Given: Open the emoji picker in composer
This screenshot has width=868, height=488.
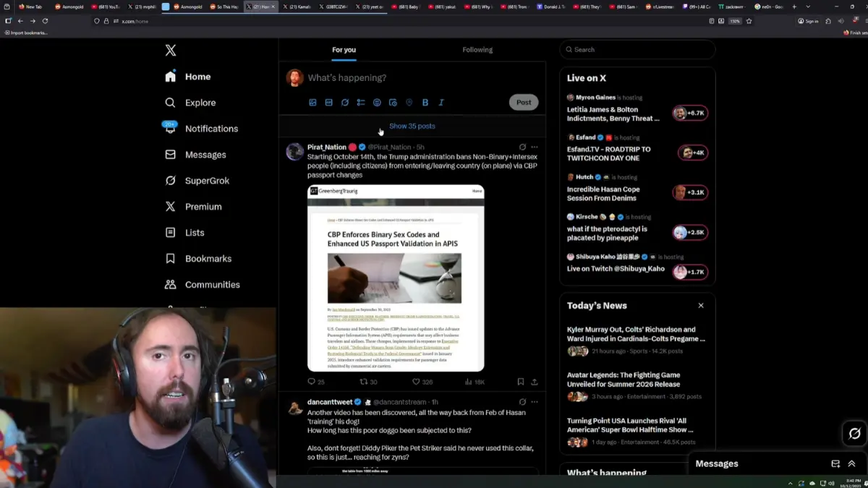Looking at the screenshot, I should (377, 103).
